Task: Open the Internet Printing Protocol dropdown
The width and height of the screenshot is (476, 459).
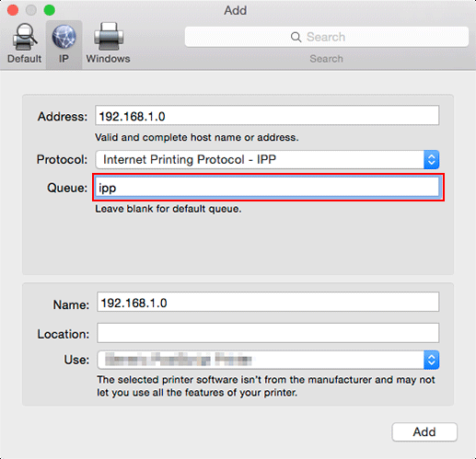Action: [x=267, y=159]
